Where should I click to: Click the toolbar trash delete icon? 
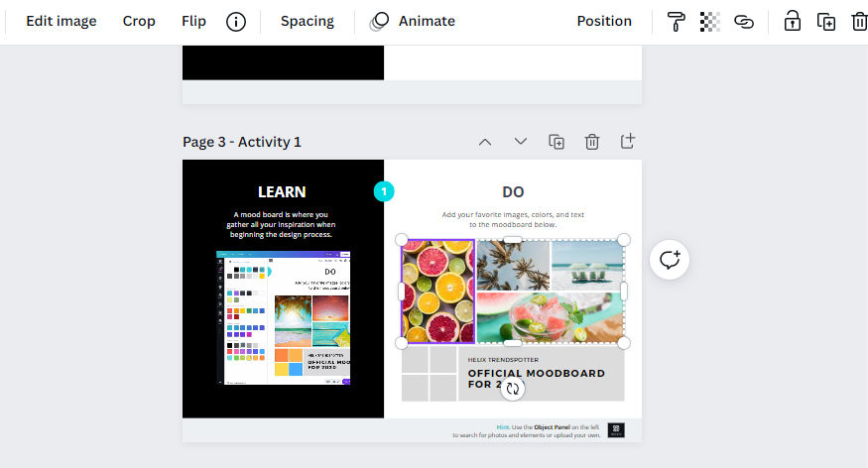(859, 22)
